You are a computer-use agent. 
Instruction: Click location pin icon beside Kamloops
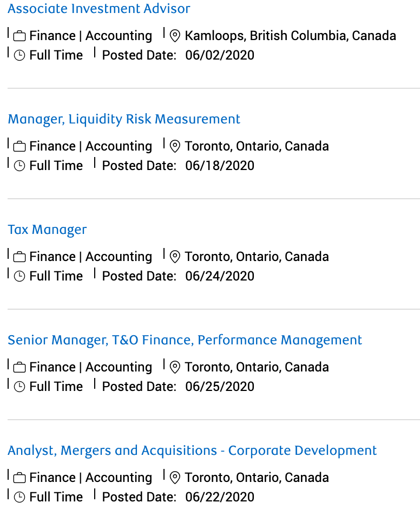coord(175,36)
